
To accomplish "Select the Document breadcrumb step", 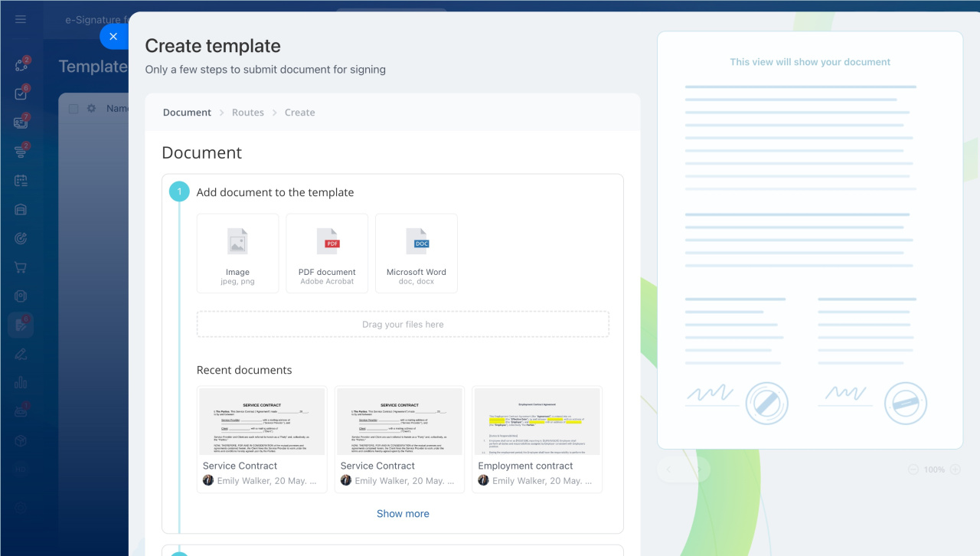I will pos(187,113).
